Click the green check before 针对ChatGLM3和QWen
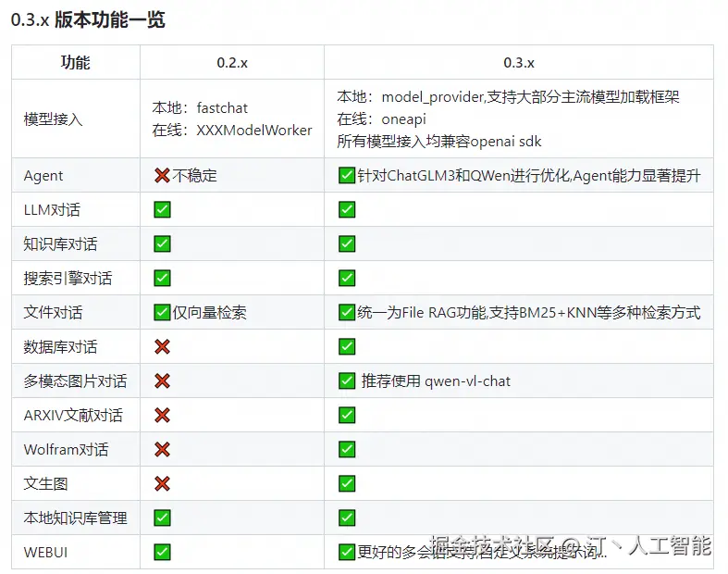 tap(347, 175)
